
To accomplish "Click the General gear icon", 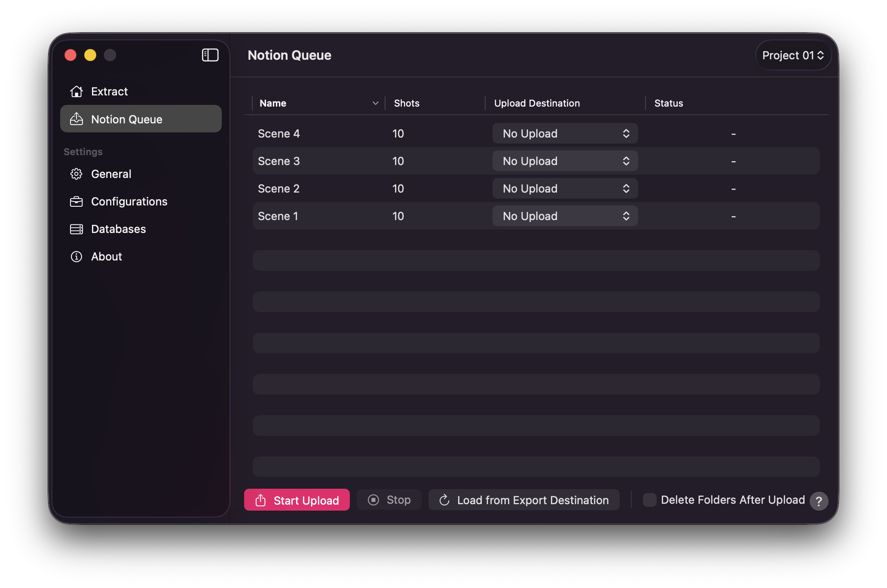I will (x=76, y=174).
